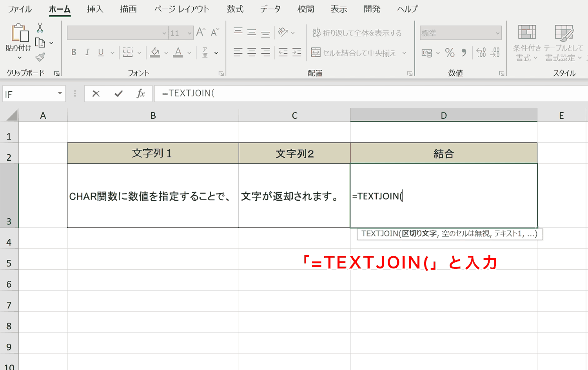Switch to the 数式 tab
588x370 pixels.
(x=235, y=9)
